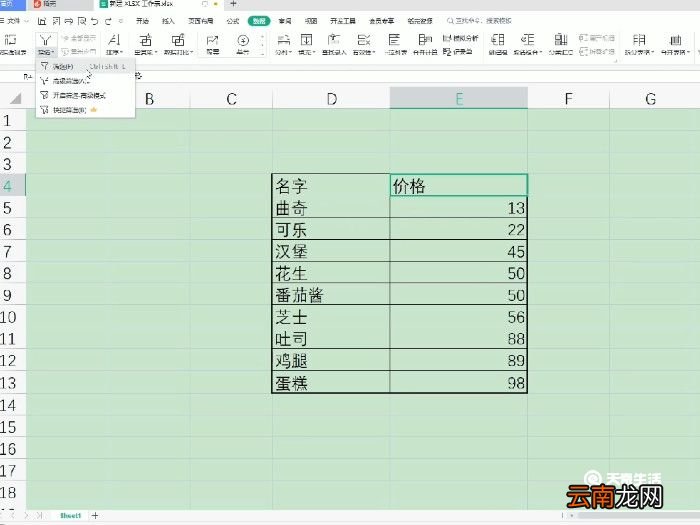
Task: Click the Select All corner triangle
Action: pos(15,98)
